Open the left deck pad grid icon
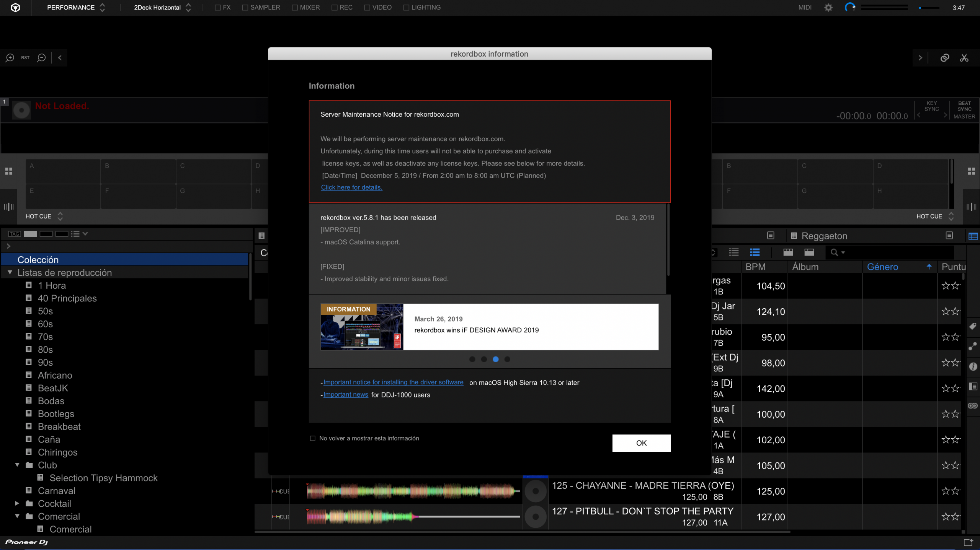This screenshot has height=550, width=980. click(x=9, y=171)
